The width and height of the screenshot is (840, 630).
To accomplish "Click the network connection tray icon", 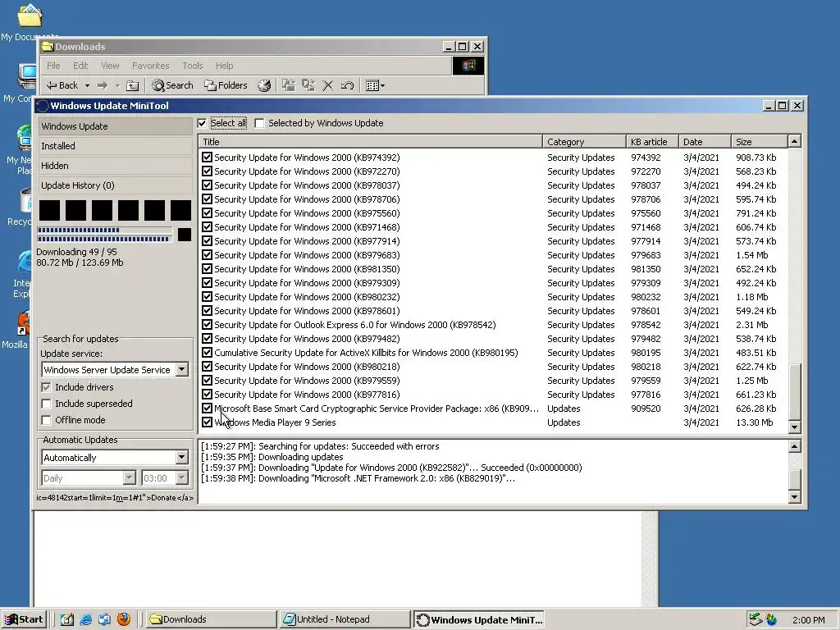I will (755, 619).
